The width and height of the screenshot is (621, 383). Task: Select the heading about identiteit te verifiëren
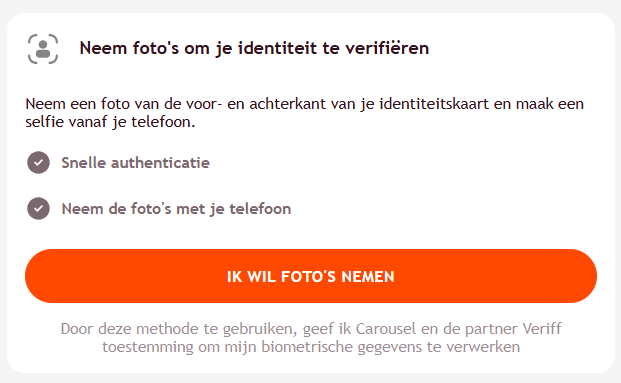click(254, 48)
